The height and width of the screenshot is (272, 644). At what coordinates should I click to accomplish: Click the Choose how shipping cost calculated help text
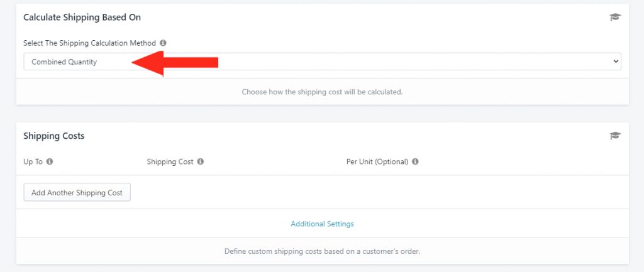point(322,92)
